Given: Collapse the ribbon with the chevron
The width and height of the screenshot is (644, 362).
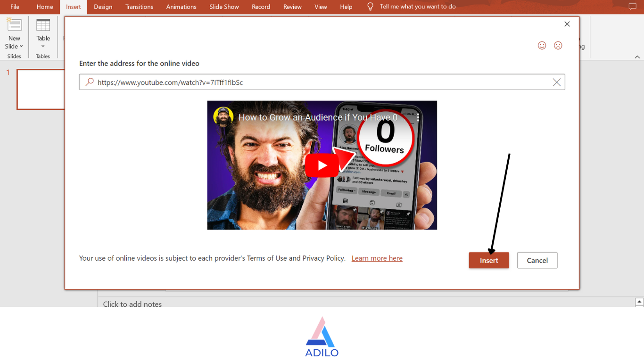Looking at the screenshot, I should 637,57.
